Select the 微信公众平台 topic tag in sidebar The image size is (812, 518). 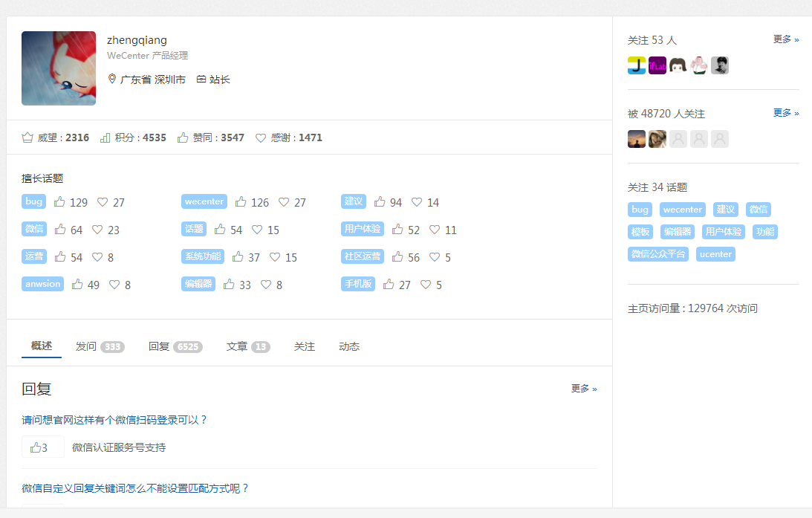(658, 254)
